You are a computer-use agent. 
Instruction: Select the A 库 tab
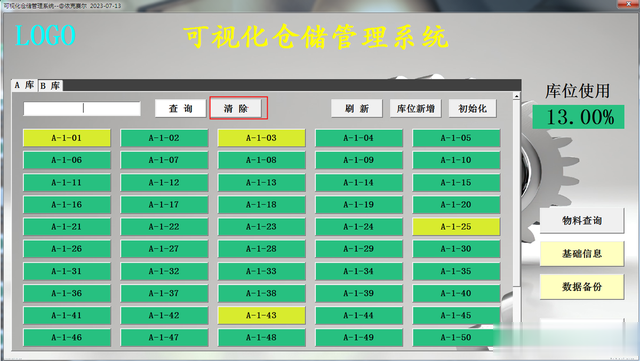24,85
